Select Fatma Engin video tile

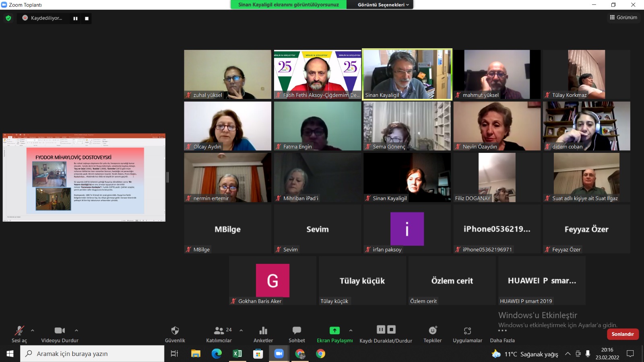[x=318, y=126]
